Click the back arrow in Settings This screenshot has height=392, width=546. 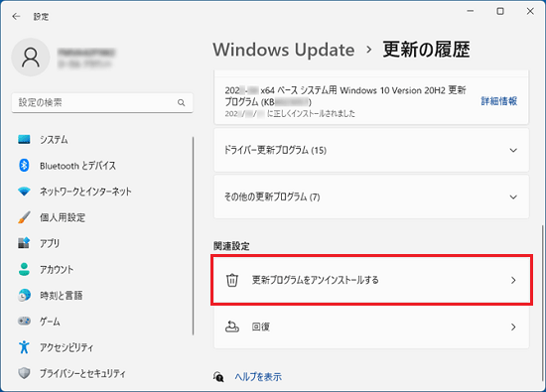pos(16,16)
